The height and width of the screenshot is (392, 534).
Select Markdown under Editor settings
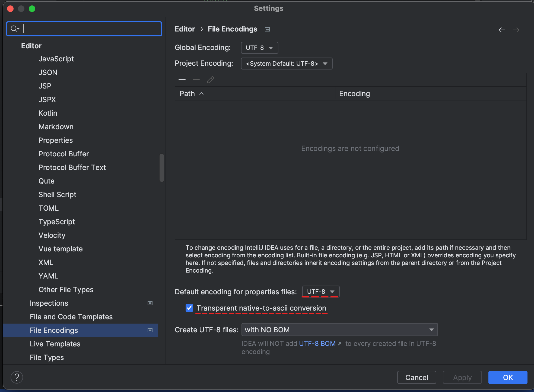(x=56, y=127)
